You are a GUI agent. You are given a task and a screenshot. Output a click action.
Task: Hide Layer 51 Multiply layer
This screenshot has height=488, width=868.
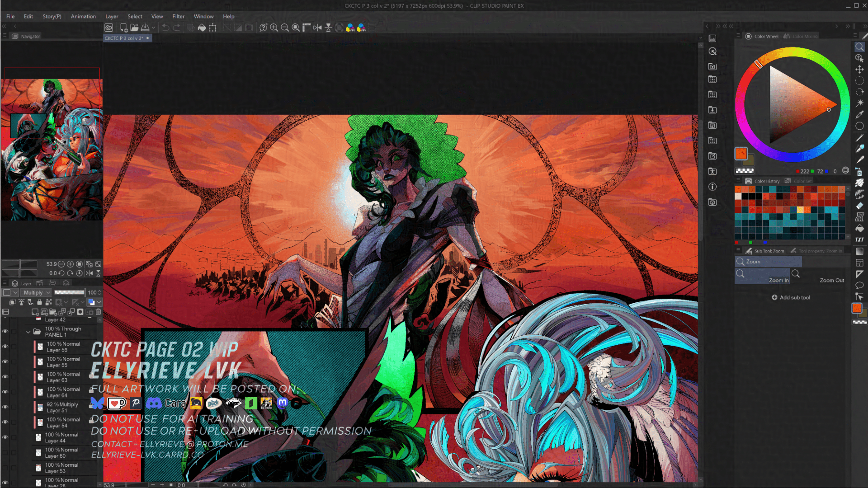click(5, 407)
